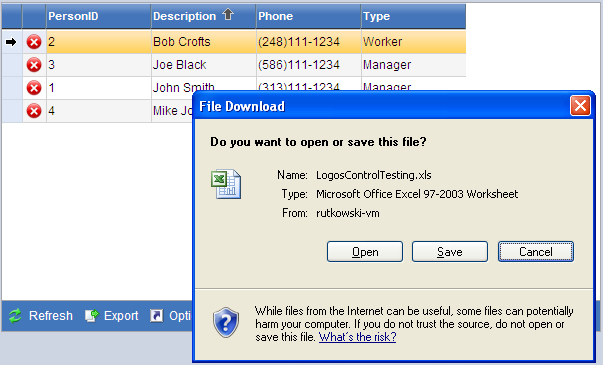Click the red delete icon for Joe Black
603x365 pixels.
click(34, 65)
